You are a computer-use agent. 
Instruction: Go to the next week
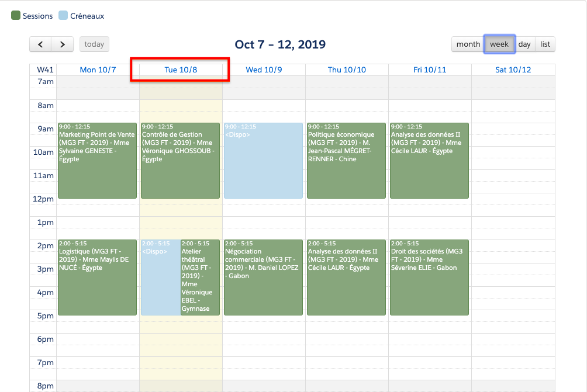pyautogui.click(x=63, y=44)
